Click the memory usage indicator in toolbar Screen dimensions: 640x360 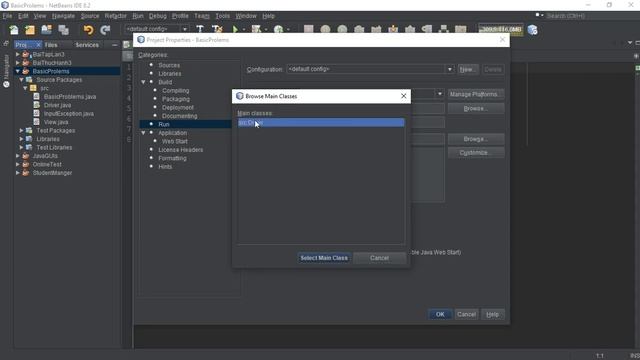click(500, 29)
